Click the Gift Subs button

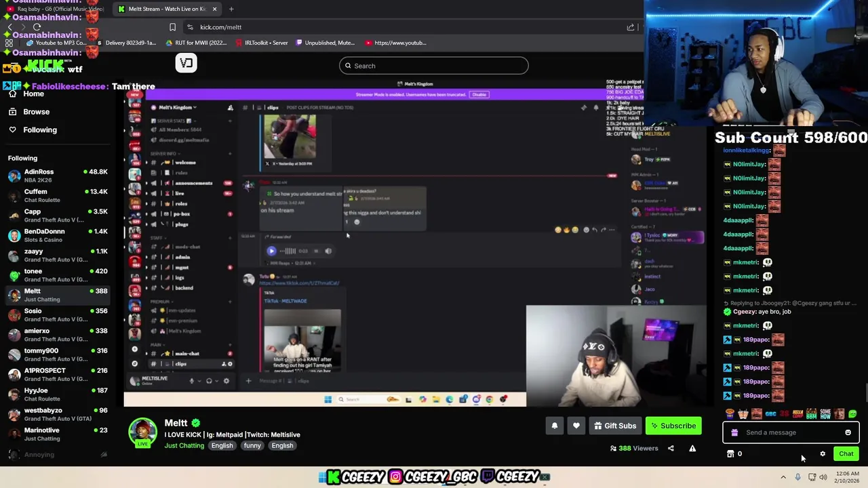[615, 426]
